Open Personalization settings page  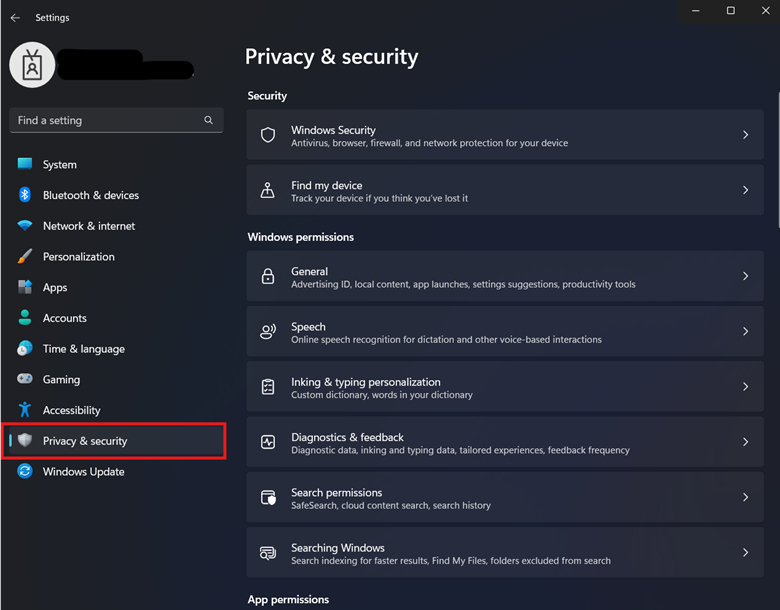(116, 257)
